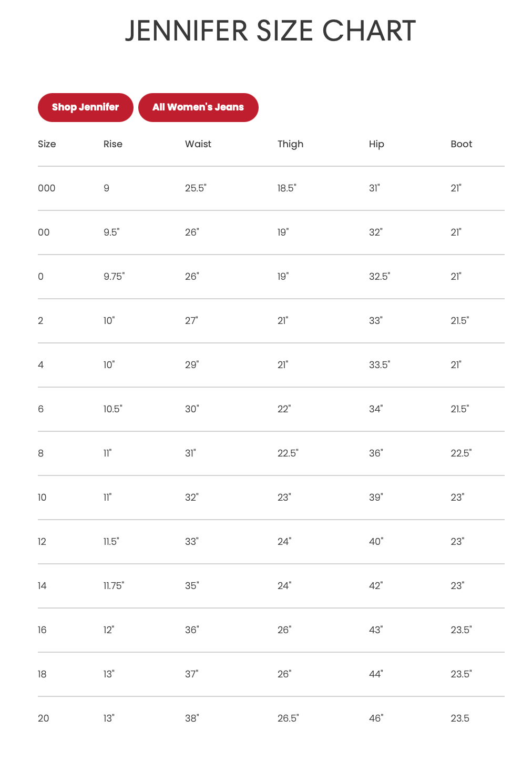
Task: Click the 9.75" rise value
Action: pyautogui.click(x=114, y=277)
